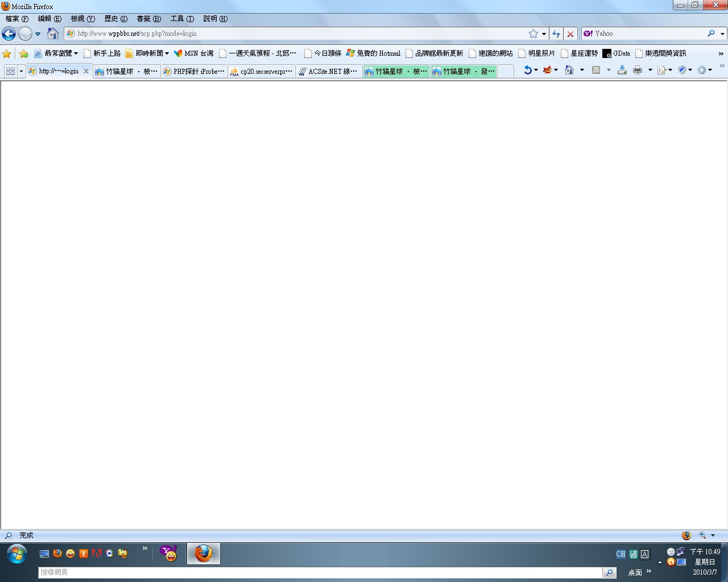Expand the tab list dropdown arrow

point(21,72)
